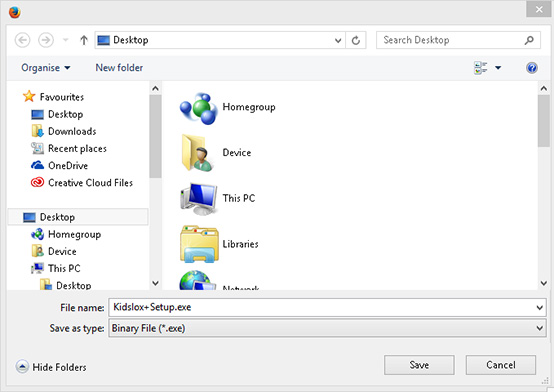Expand the File name dropdown arrow
Viewport: 554px width, 392px height.
coord(540,308)
